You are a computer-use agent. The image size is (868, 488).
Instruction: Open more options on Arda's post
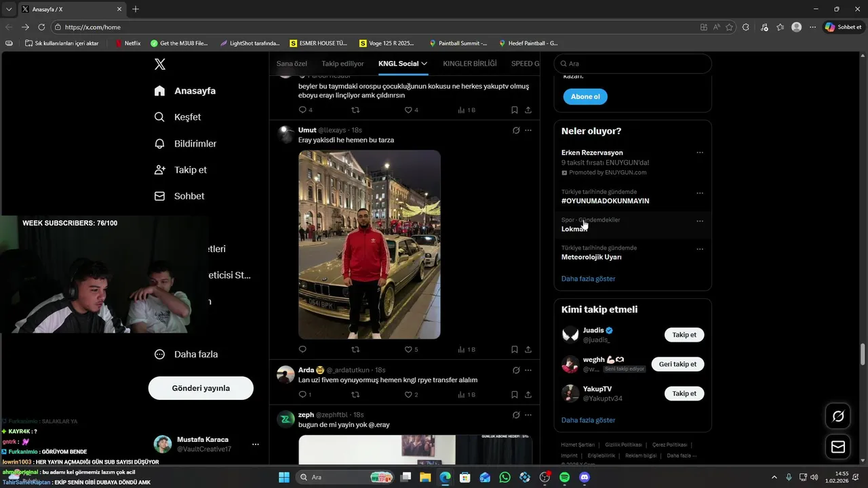[x=528, y=370]
